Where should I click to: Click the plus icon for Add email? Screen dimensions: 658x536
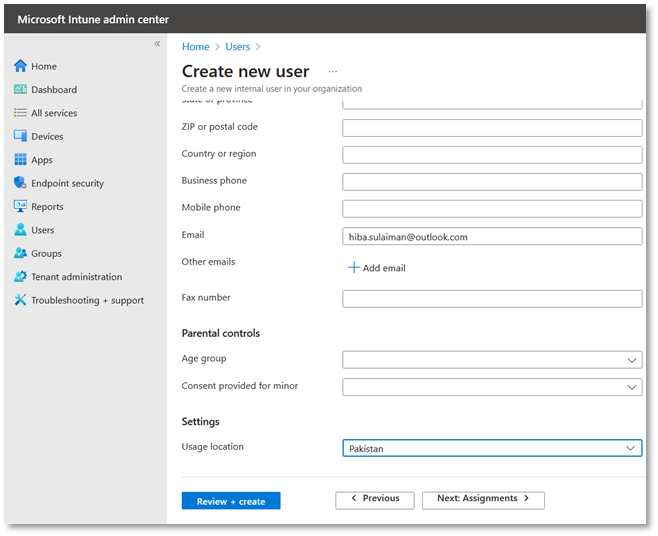click(353, 268)
